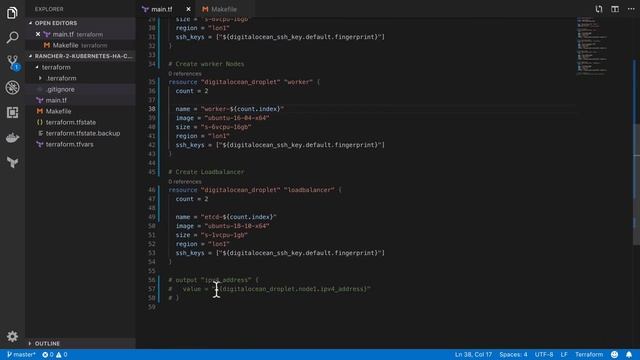
Task: Click the feedback smiley in status bar
Action: pos(614,354)
